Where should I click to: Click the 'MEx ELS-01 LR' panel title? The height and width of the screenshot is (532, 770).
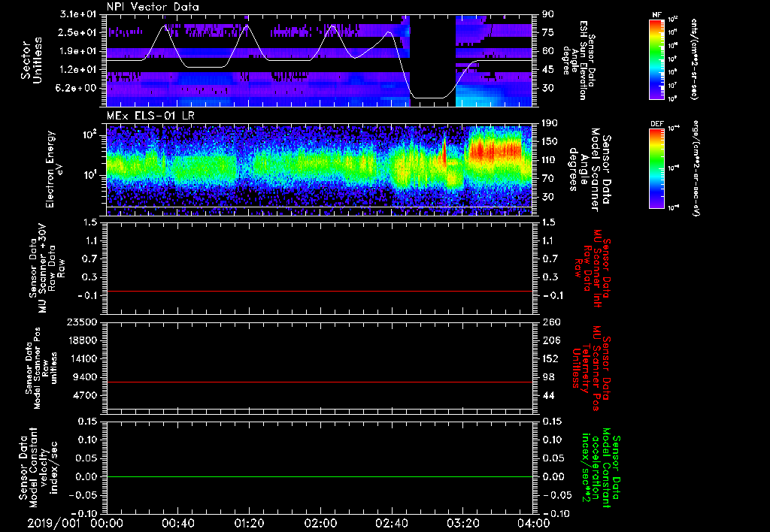[x=150, y=116]
